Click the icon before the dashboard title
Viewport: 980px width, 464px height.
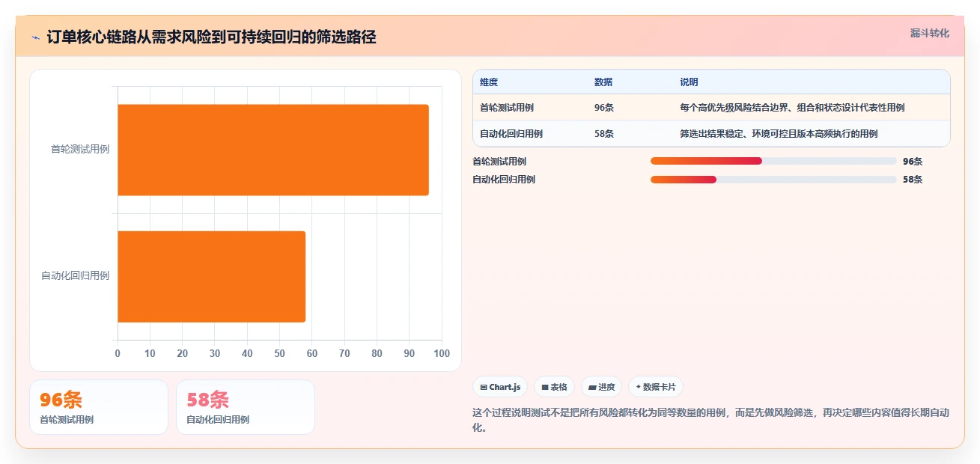point(35,37)
